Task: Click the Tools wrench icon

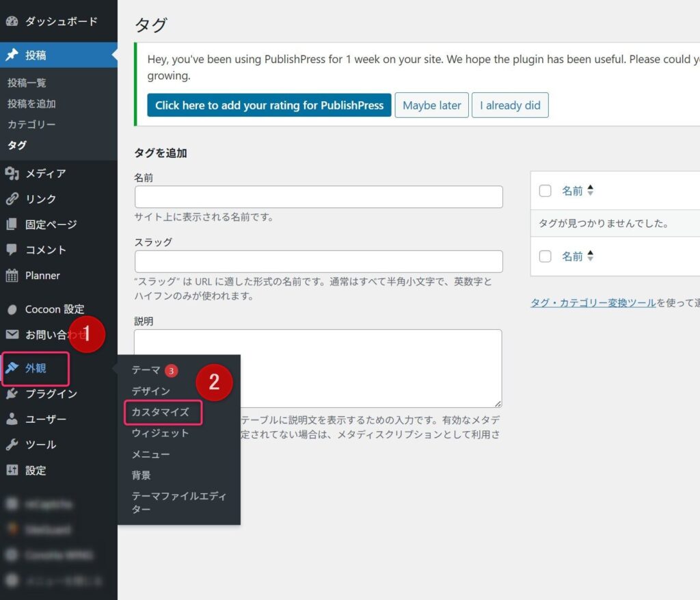Action: 12,445
